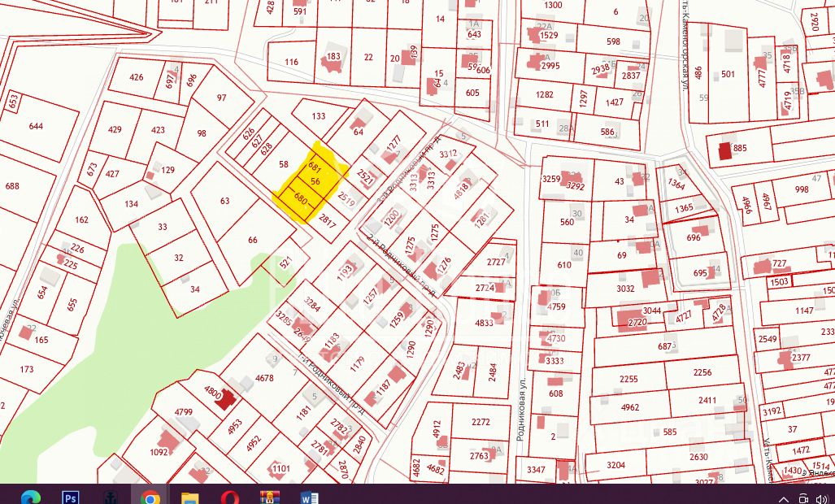Select parcel 4799 on the map
835x504 pixels.
point(184,411)
